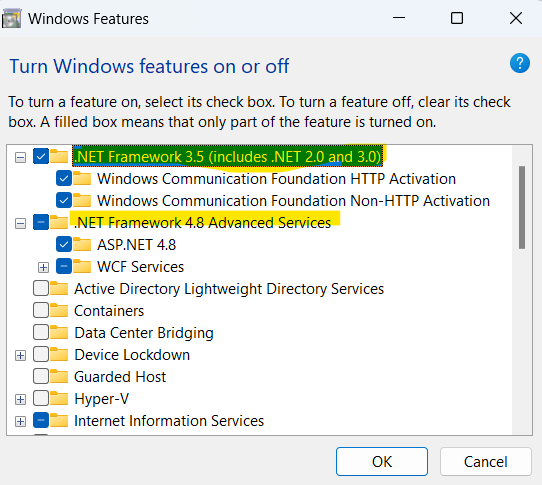The height and width of the screenshot is (485, 542).
Task: Toggle the WCF Services checkbox
Action: pos(64,267)
